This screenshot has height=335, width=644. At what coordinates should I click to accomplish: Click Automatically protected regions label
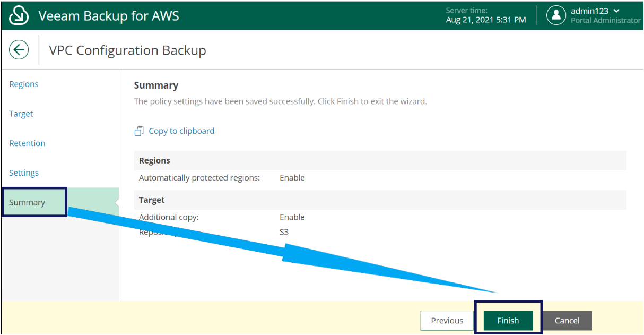pyautogui.click(x=199, y=178)
